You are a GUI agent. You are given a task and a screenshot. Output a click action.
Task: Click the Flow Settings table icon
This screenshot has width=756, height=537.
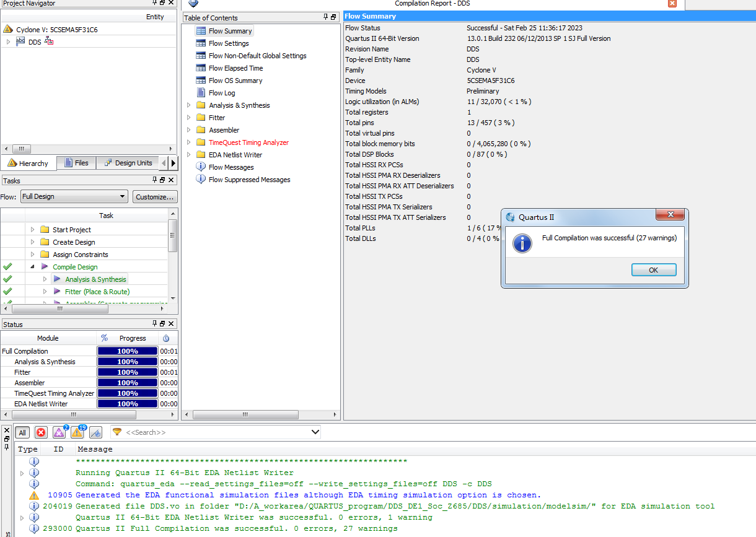[201, 43]
